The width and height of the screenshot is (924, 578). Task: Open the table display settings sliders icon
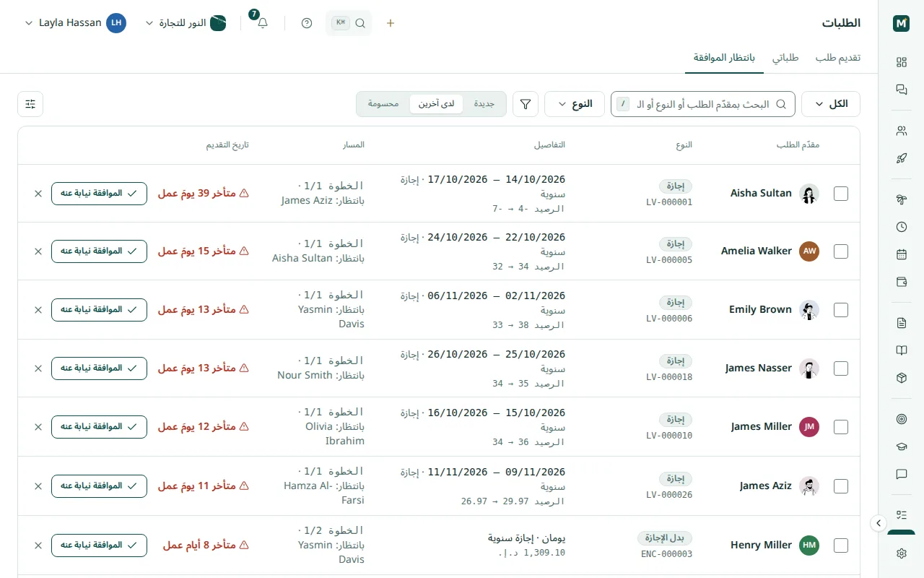click(x=30, y=104)
